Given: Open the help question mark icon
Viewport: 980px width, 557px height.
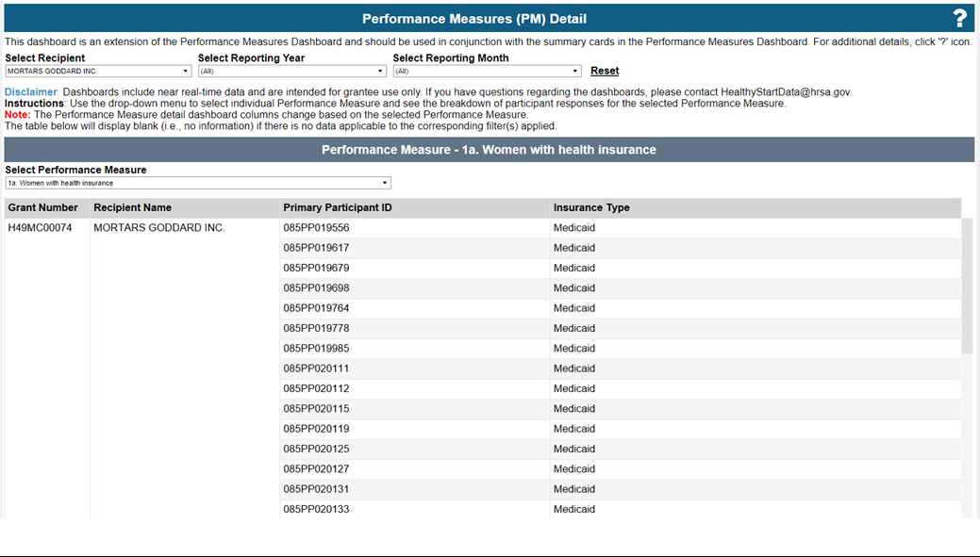Looking at the screenshot, I should (960, 19).
